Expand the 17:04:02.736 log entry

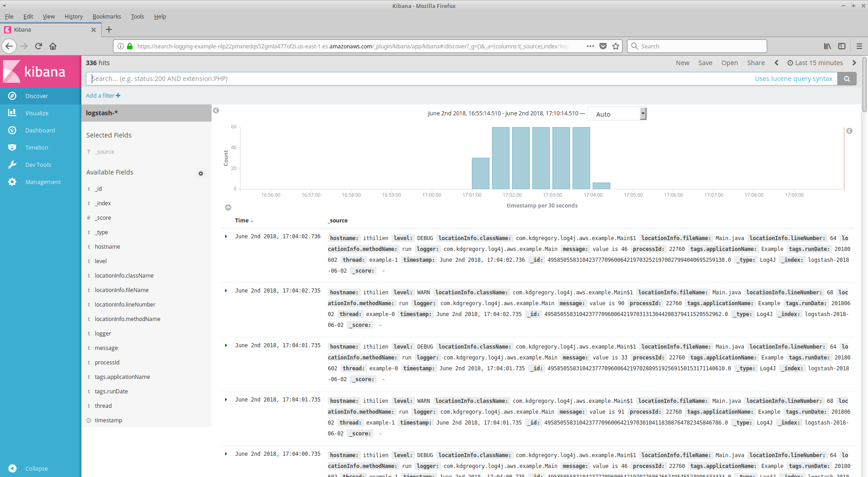226,236
